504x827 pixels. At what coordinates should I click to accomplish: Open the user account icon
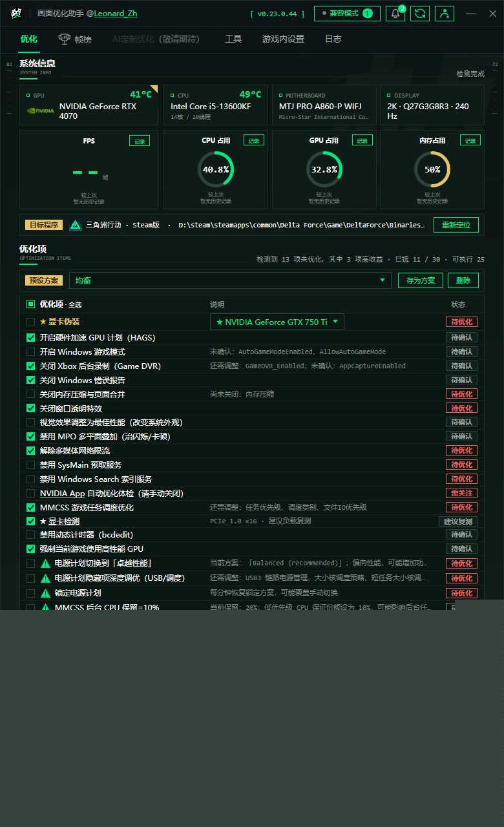coord(445,14)
